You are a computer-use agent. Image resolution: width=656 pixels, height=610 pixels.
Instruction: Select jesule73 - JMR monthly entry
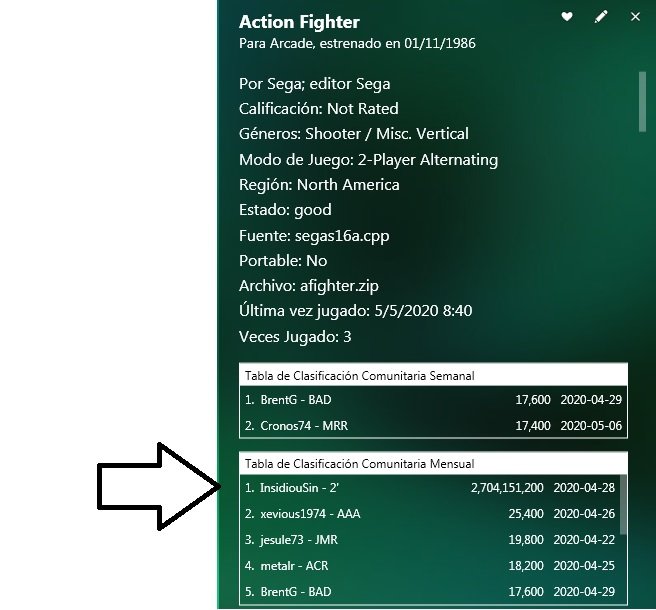[430, 540]
